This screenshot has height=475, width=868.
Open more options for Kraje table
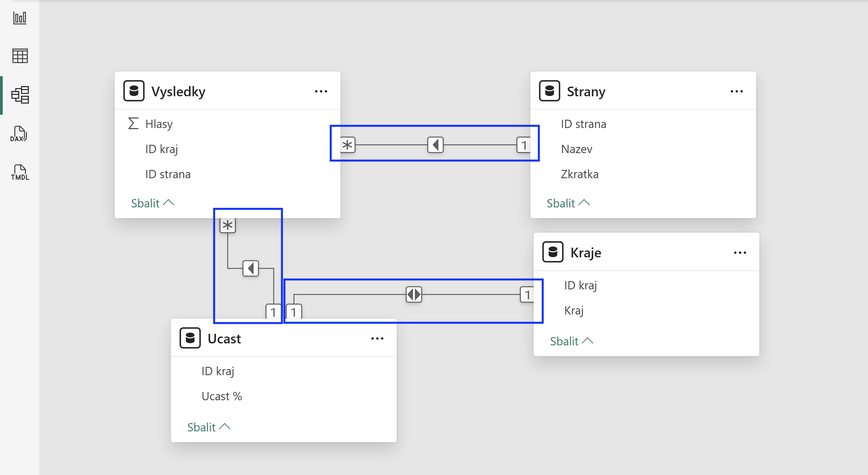740,252
